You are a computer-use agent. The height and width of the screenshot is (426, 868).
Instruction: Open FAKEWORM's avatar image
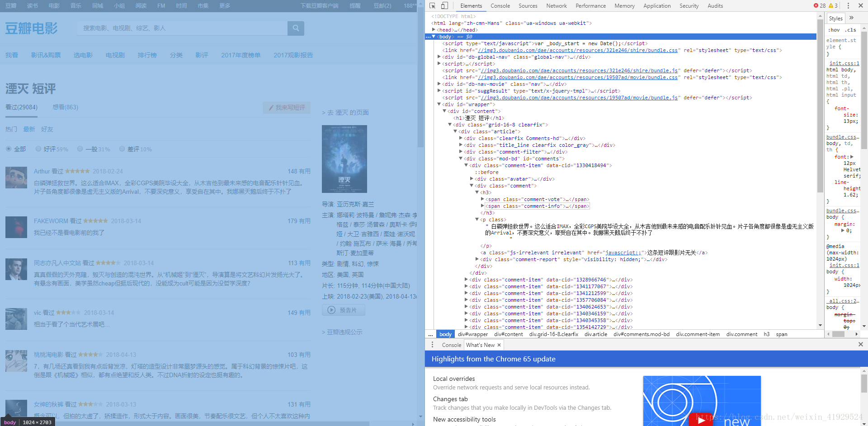click(x=16, y=227)
